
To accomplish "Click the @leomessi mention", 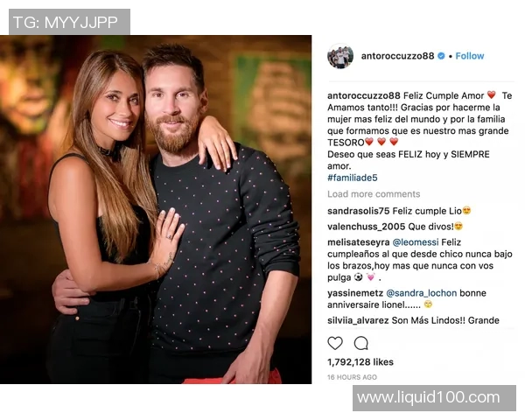I will pos(415,242).
